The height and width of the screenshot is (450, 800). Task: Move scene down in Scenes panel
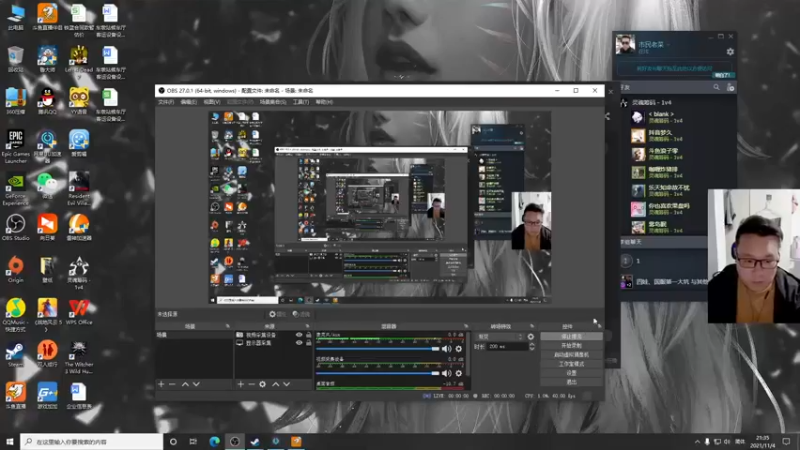tap(196, 384)
